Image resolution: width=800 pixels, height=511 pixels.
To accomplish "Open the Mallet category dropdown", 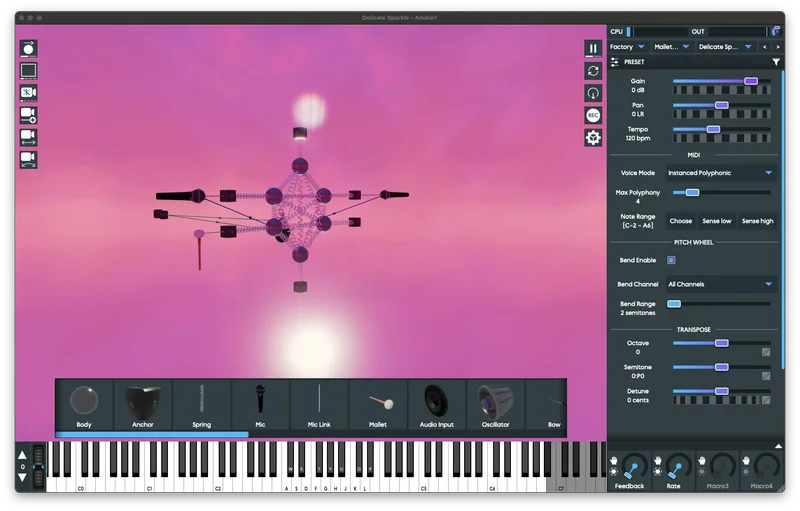I will coord(671,47).
